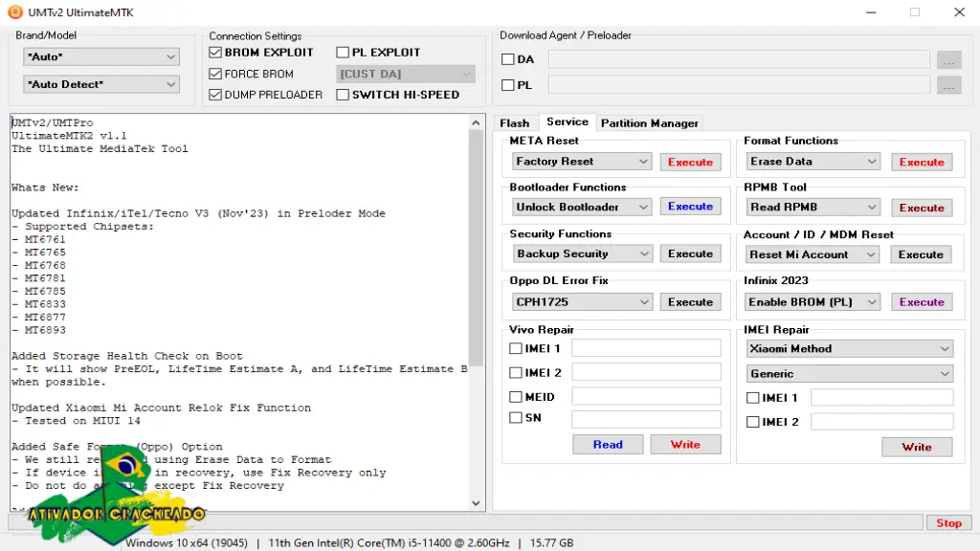The width and height of the screenshot is (980, 551).
Task: Click the bottom progress bar
Action: pyautogui.click(x=466, y=522)
